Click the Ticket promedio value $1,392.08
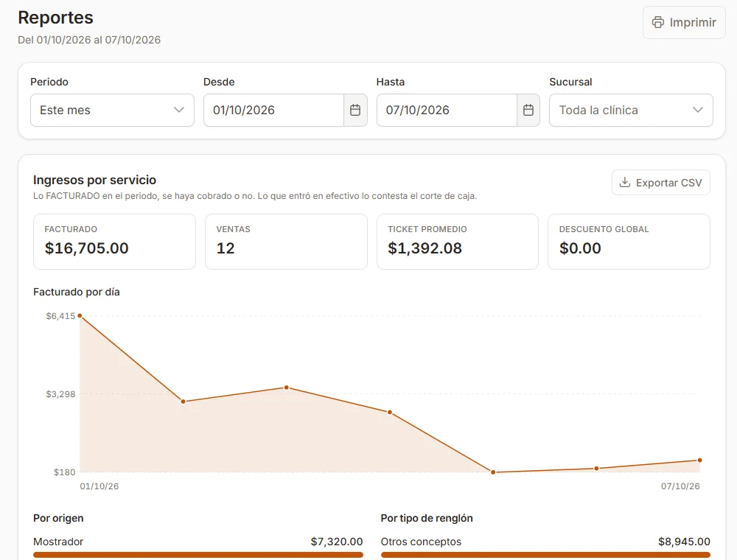 [425, 248]
